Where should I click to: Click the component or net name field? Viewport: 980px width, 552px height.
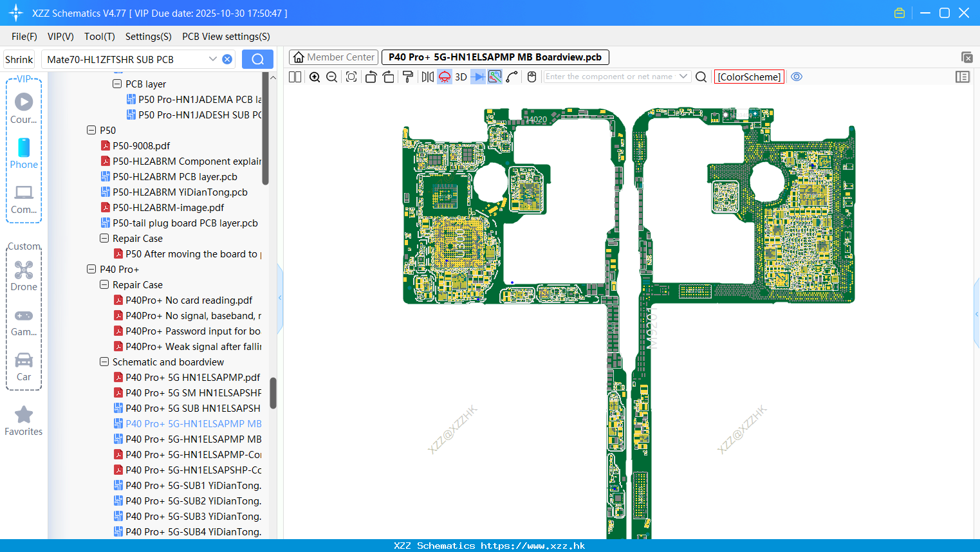point(609,77)
